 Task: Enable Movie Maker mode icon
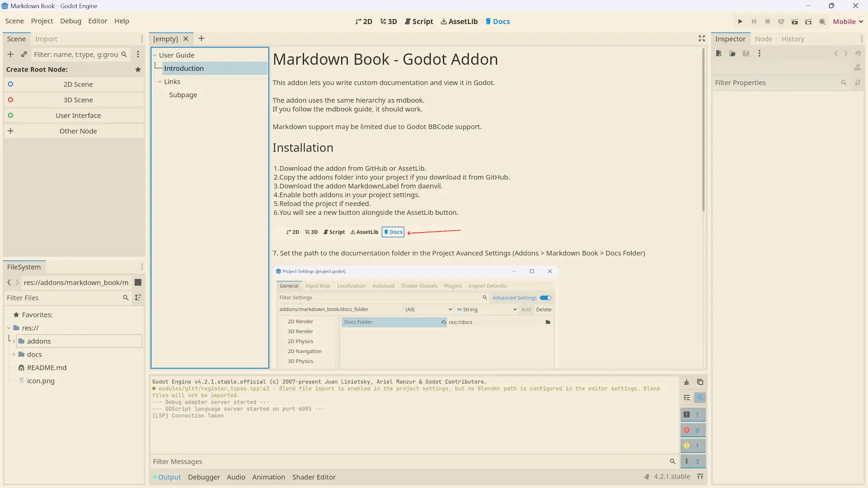pyautogui.click(x=822, y=21)
